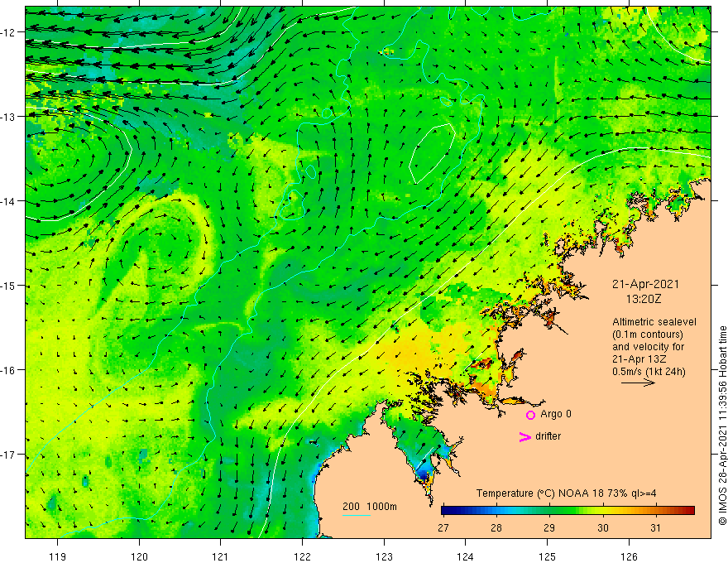Click the magenta drifter arrow marker
Image resolution: width=728 pixels, height=563 pixels.
point(525,436)
